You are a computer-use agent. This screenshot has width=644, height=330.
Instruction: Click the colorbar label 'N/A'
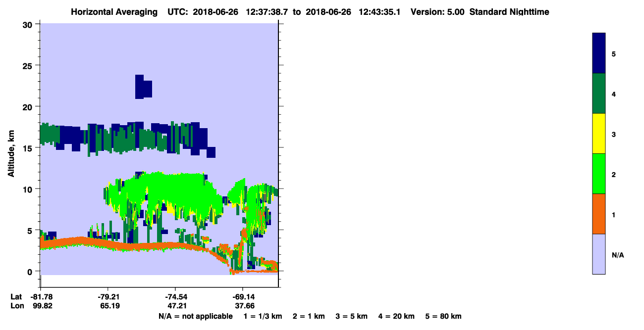(x=617, y=255)
